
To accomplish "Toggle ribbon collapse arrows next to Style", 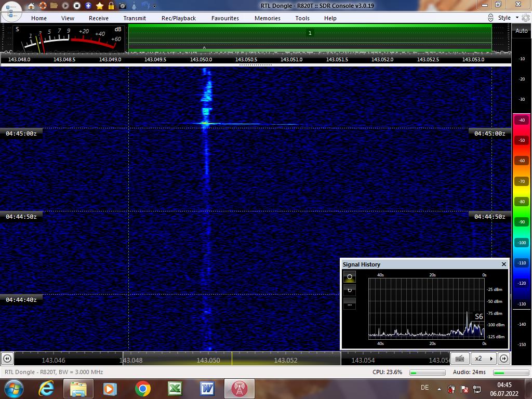I will (x=490, y=18).
